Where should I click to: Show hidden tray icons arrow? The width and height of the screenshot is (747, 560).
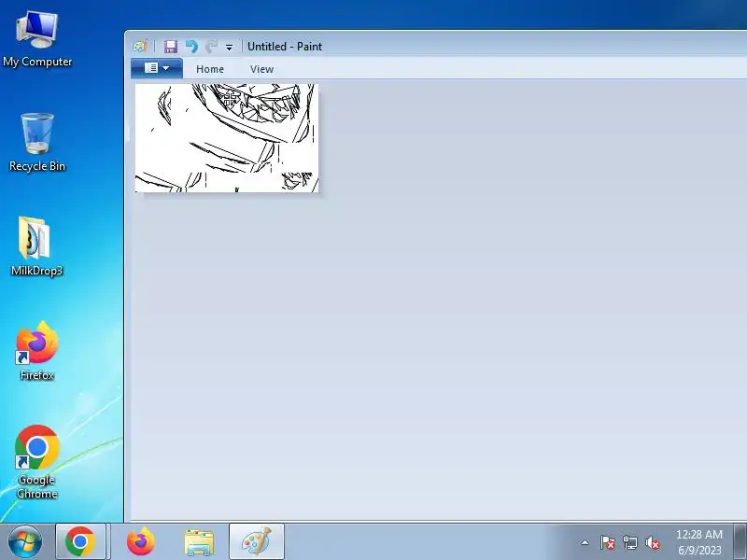[585, 542]
